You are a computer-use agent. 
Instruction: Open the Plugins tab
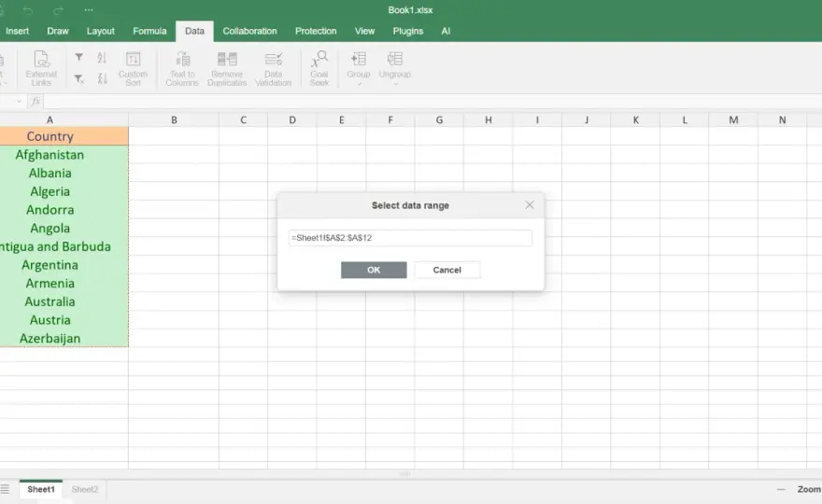[408, 31]
